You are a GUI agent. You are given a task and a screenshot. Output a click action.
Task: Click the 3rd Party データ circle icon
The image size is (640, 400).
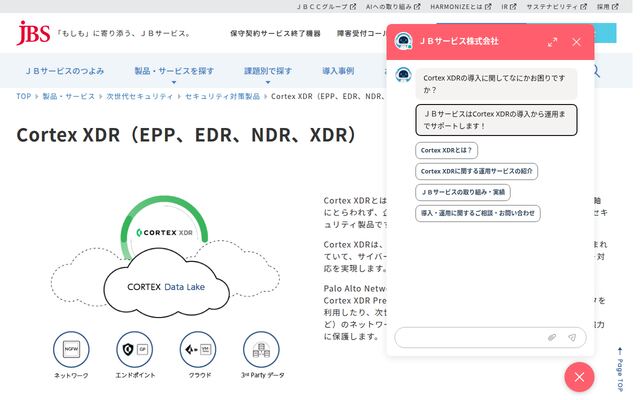[x=261, y=349]
